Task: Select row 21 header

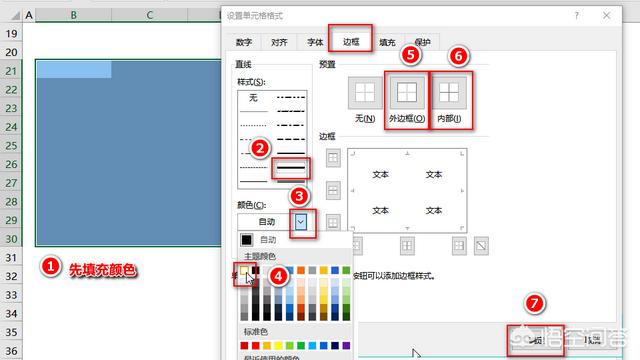Action: click(x=11, y=71)
